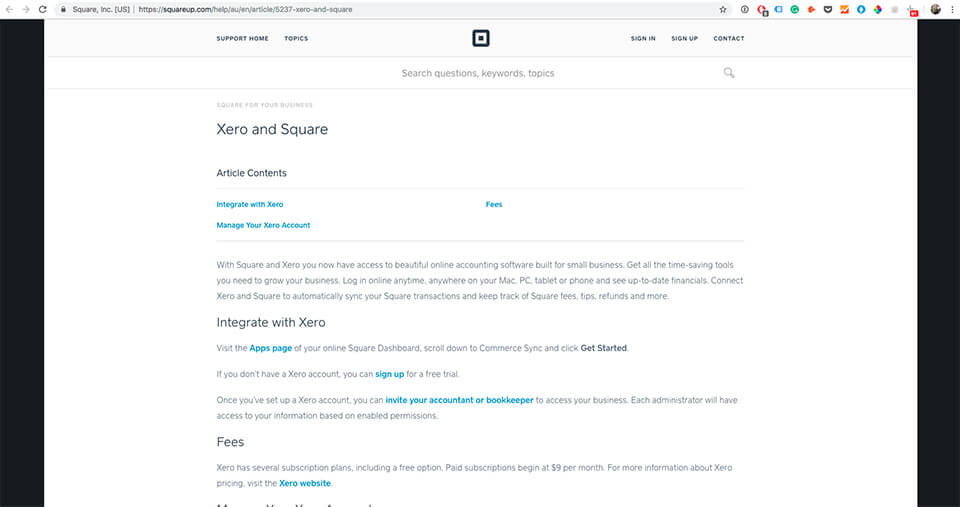
Task: Open the Chrome profile avatar
Action: click(x=936, y=9)
